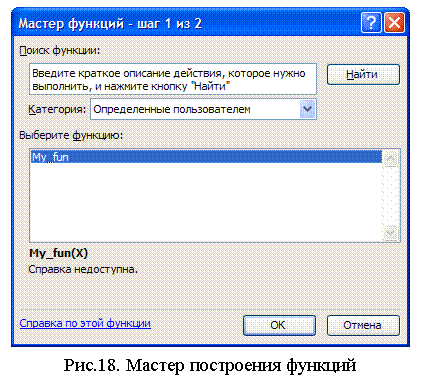The image size is (422, 390).
Task: Open Справка по этой функции link
Action: click(85, 323)
